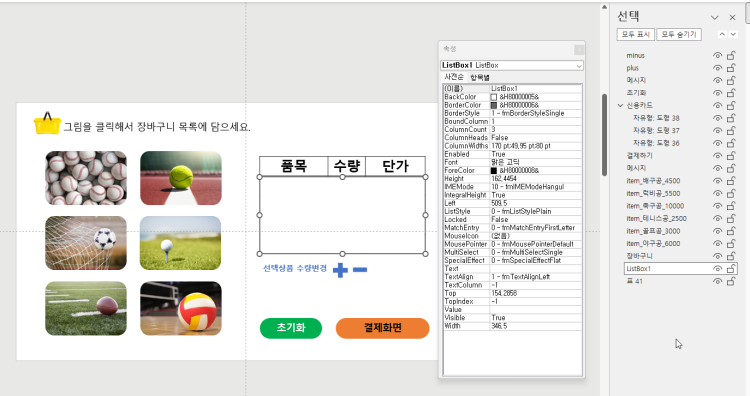The height and width of the screenshot is (396, 750).
Task: Click the 품목 table header cell
Action: pos(294,166)
